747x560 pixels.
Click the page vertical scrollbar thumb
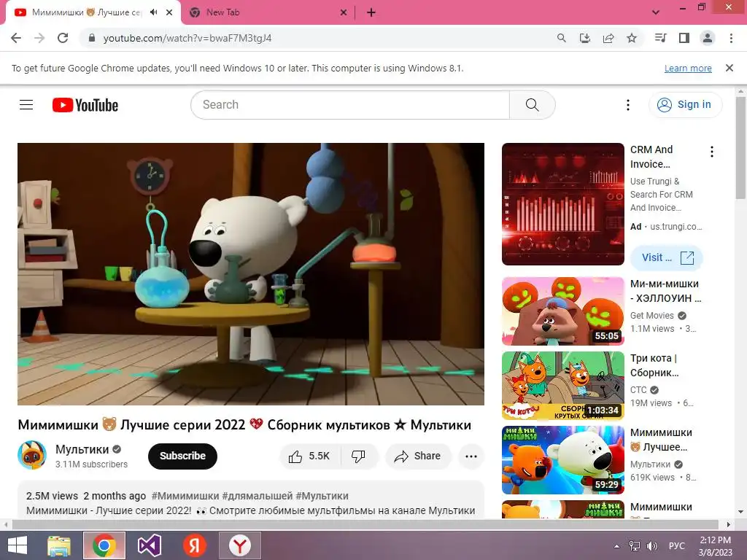741,147
